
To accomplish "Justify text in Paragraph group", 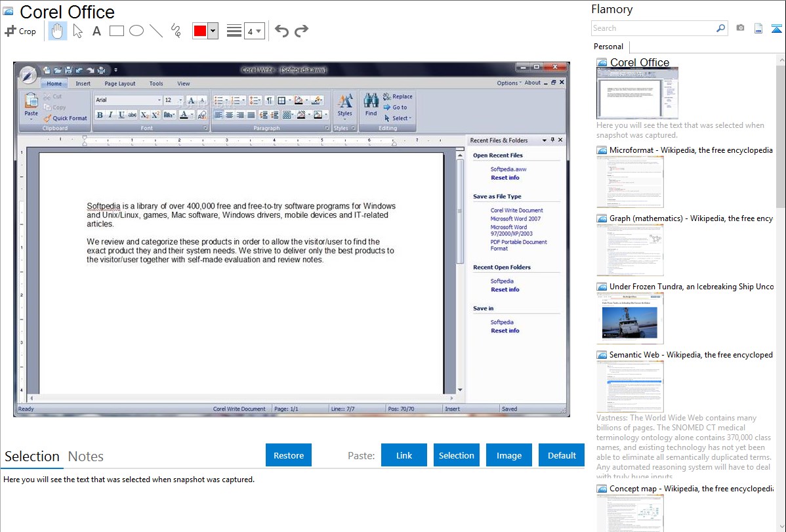I will click(x=251, y=115).
